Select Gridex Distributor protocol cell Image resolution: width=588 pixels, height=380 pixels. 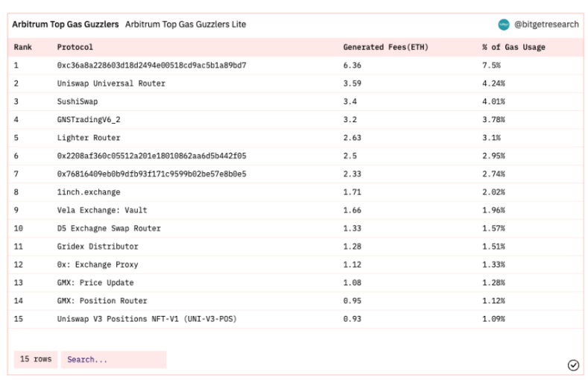click(x=98, y=246)
